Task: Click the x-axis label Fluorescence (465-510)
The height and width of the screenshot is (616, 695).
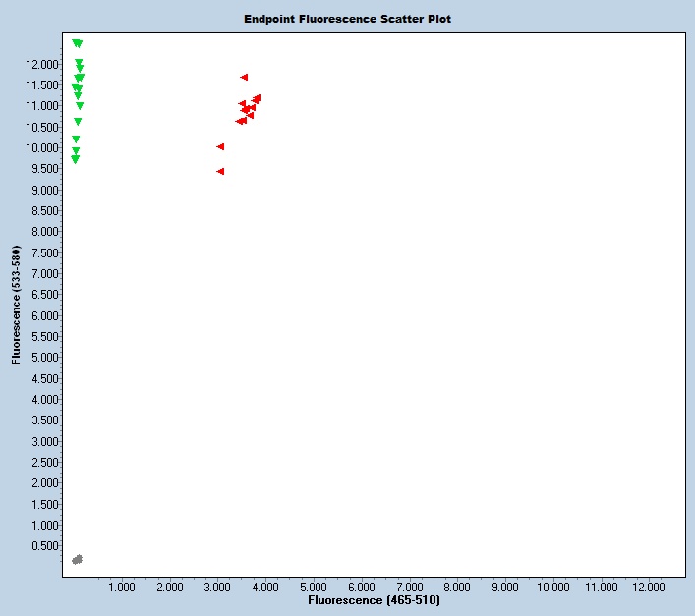Action: tap(374, 599)
